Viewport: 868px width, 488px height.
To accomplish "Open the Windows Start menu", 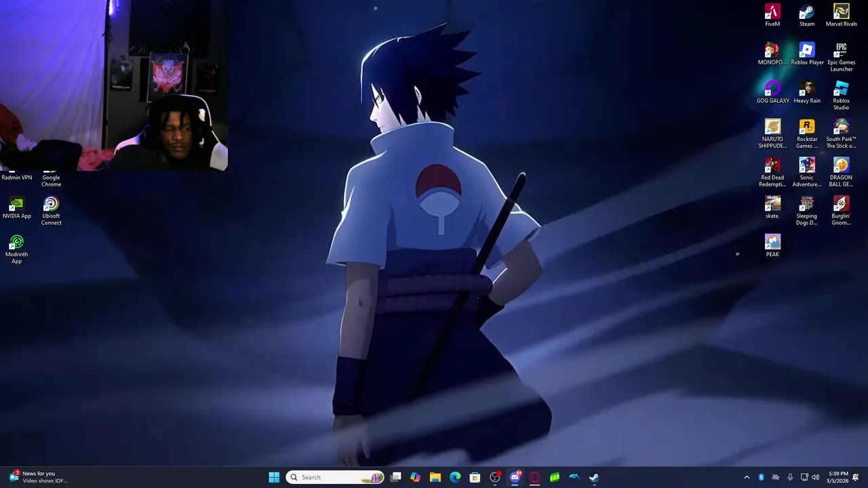I will (x=274, y=477).
